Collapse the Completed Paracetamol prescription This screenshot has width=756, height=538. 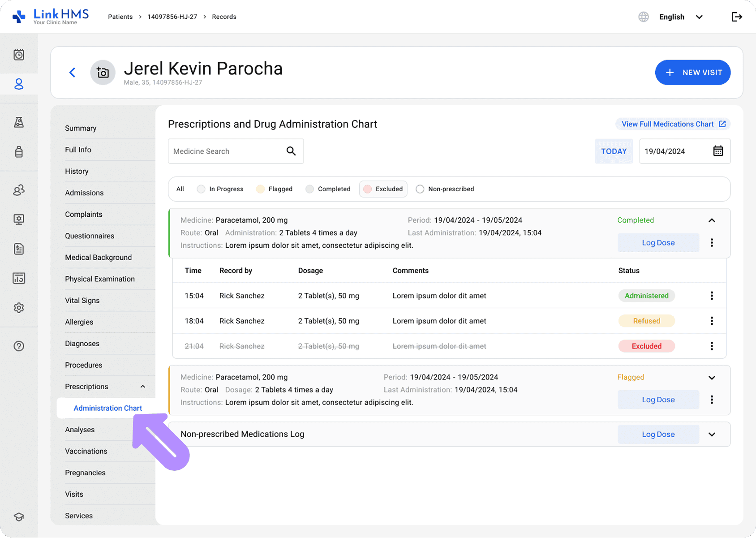click(711, 220)
